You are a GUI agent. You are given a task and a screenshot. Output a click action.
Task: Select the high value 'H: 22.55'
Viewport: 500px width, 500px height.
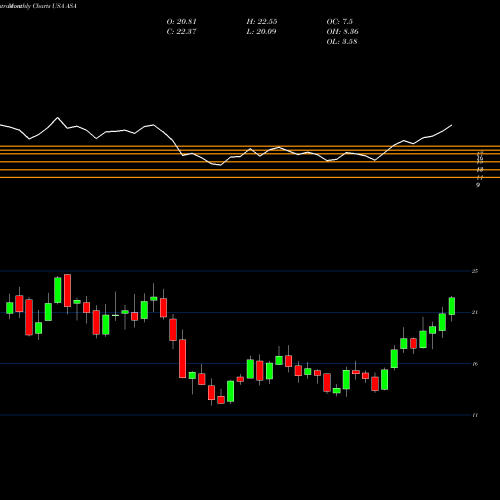pos(262,22)
